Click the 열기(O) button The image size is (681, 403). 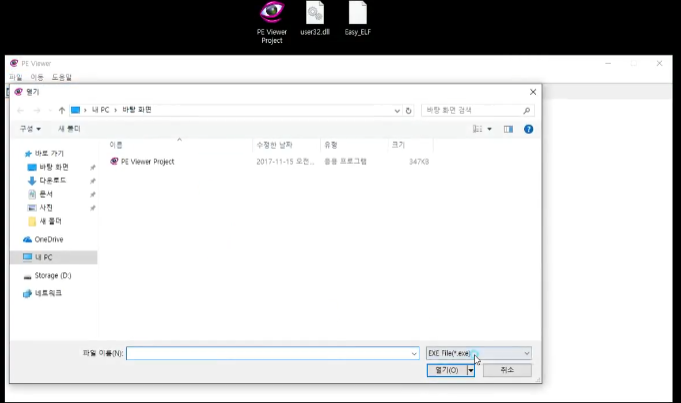coord(444,370)
